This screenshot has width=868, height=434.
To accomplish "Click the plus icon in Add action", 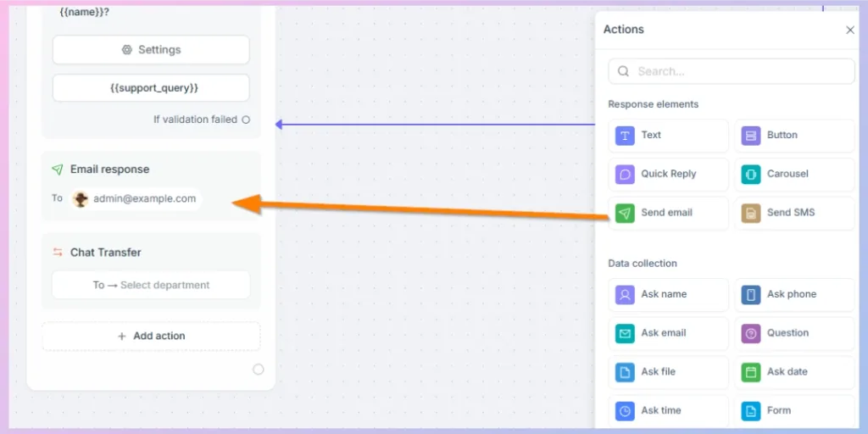I will coord(122,336).
